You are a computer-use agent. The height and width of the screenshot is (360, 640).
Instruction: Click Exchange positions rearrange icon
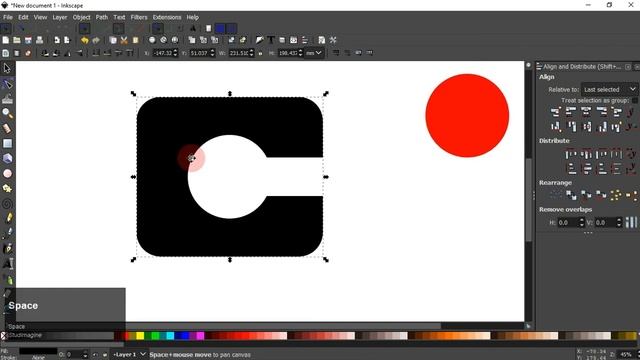pyautogui.click(x=571, y=195)
